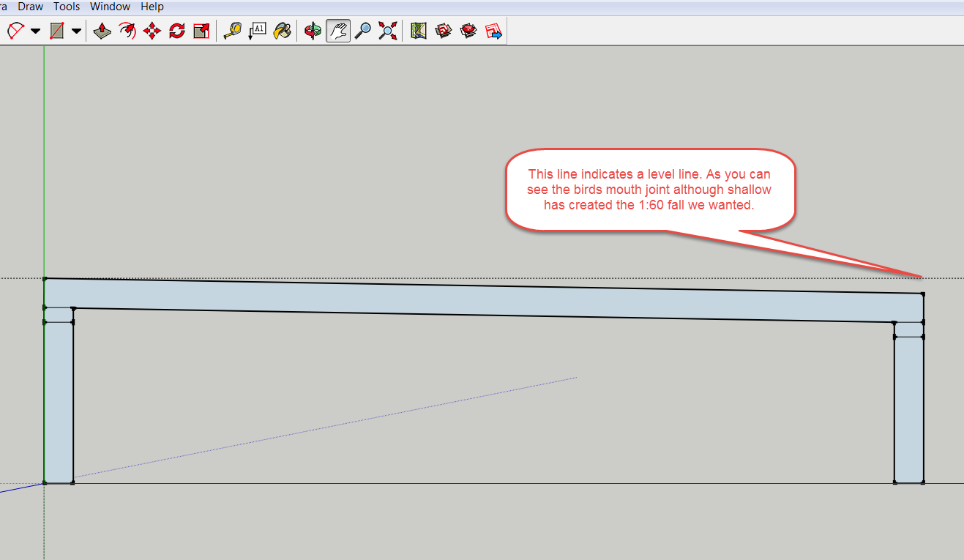Activate the Scale tool

201,31
